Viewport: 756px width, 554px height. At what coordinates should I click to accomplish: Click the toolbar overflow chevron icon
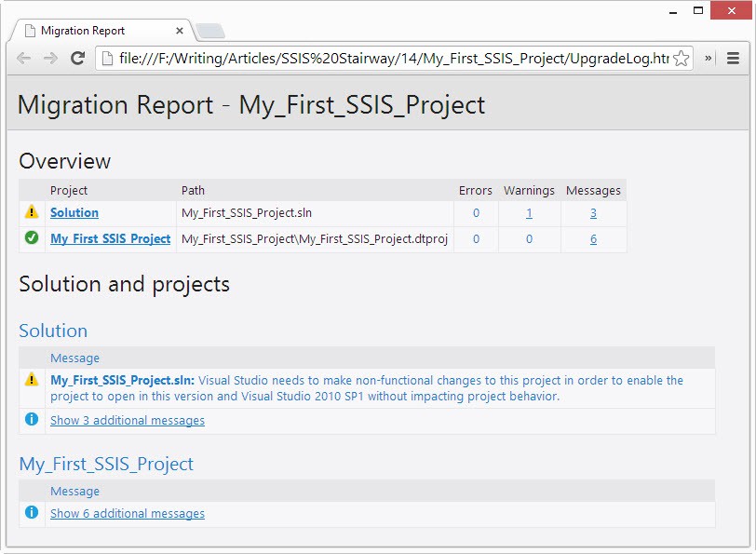click(x=709, y=59)
